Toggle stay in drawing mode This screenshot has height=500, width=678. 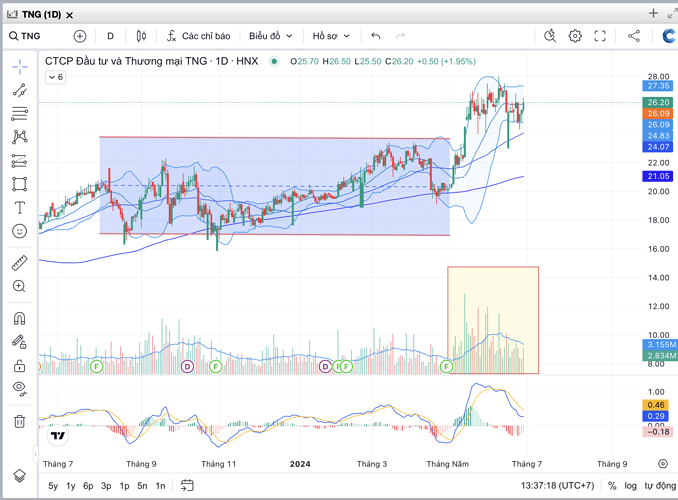pos(19,342)
